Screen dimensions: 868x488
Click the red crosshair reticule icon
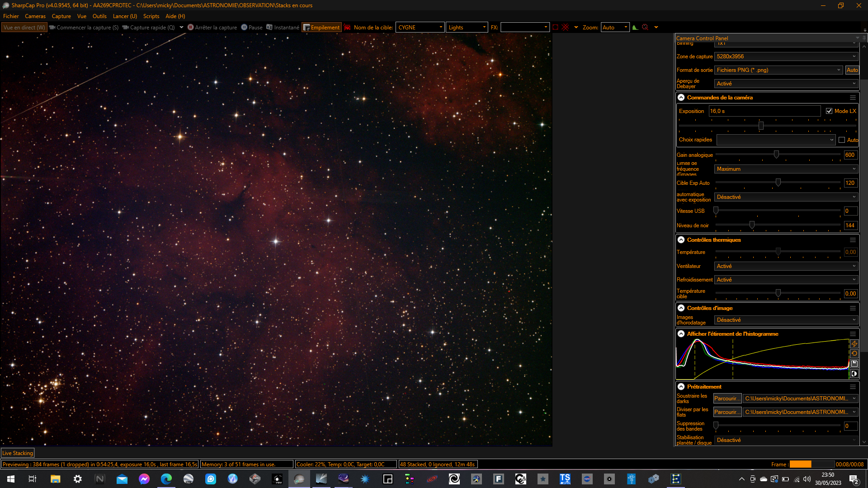(x=565, y=28)
